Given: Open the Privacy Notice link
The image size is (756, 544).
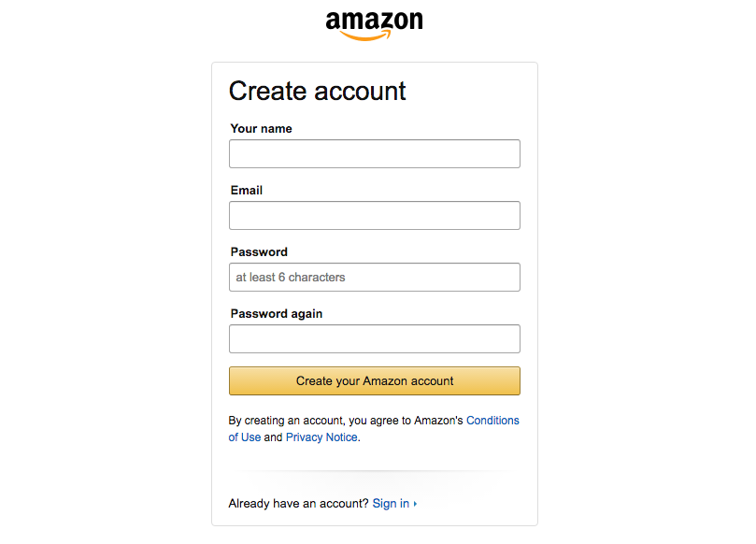Looking at the screenshot, I should 321,437.
